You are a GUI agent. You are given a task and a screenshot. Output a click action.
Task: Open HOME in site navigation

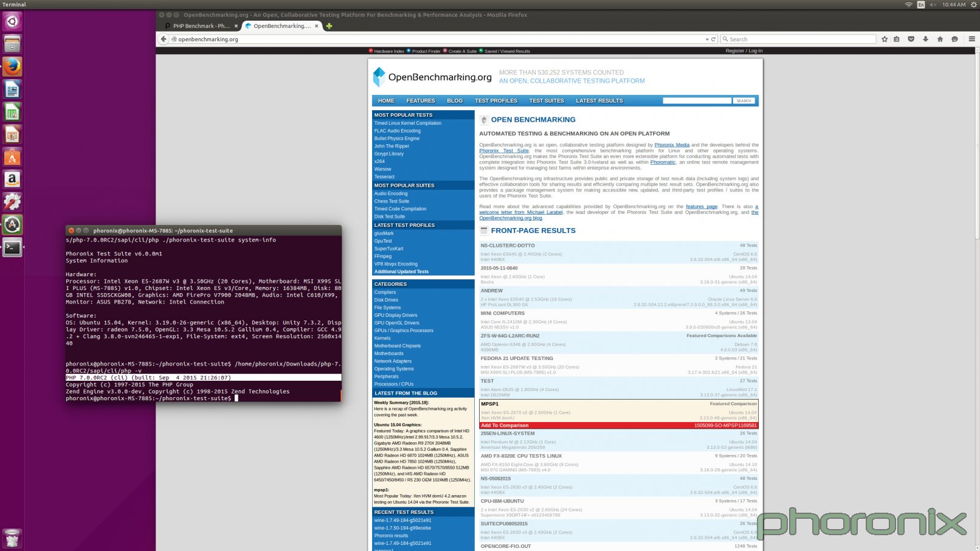(386, 101)
